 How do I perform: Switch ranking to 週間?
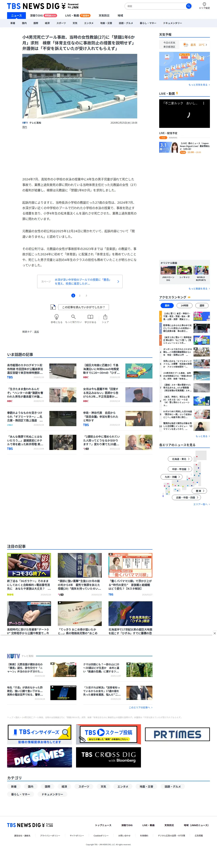pos(202,306)
